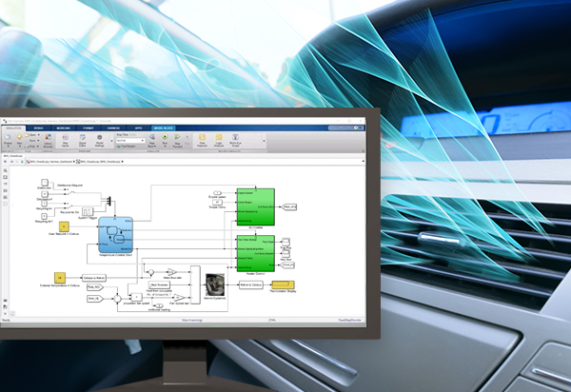Open the Normal simulation mode dropdown
571x392 pixels.
[x=128, y=142]
